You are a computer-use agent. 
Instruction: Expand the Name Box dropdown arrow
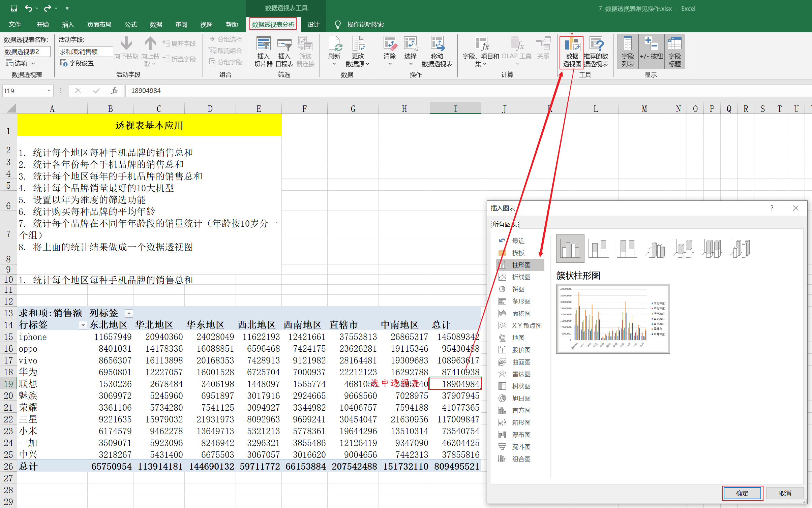49,91
